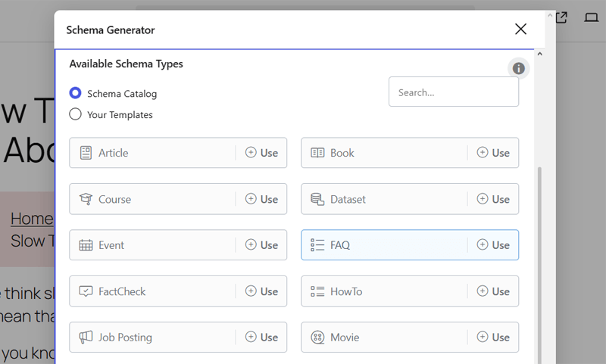
Task: Select the Your Templates radio button
Action: pos(75,114)
